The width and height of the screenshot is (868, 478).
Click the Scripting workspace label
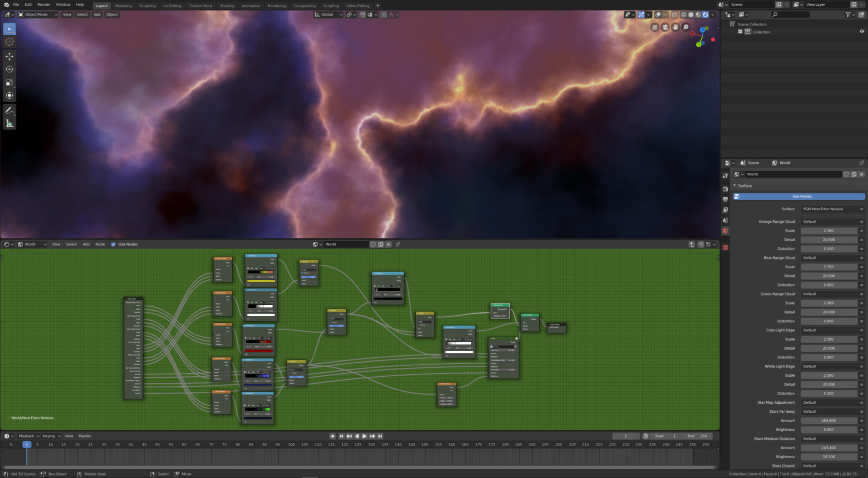[x=331, y=5]
